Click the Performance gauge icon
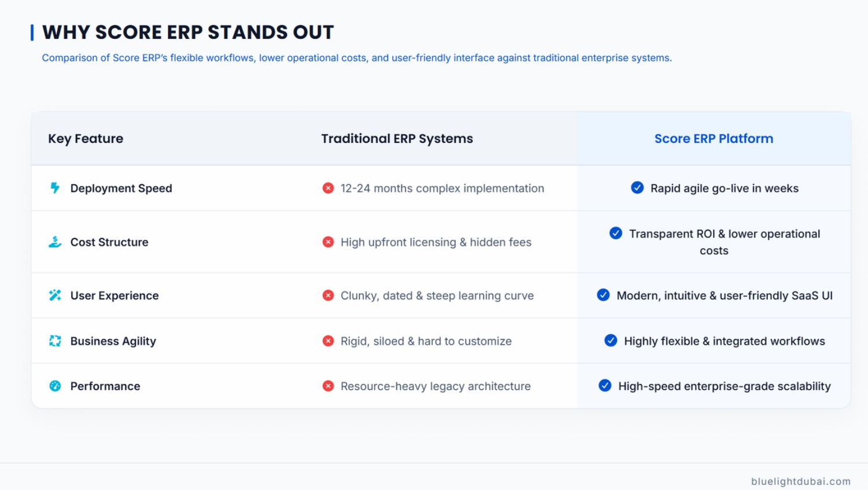Image resolution: width=868 pixels, height=490 pixels. (55, 386)
